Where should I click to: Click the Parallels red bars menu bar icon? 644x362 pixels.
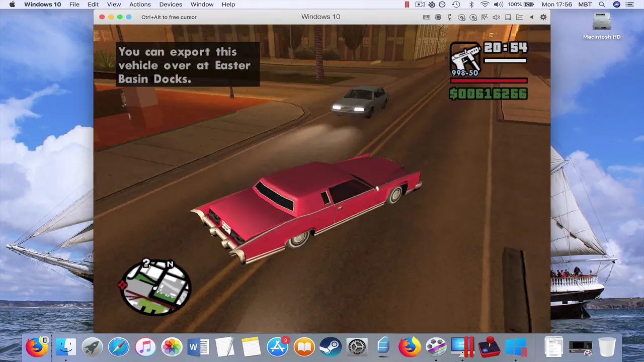(407, 5)
